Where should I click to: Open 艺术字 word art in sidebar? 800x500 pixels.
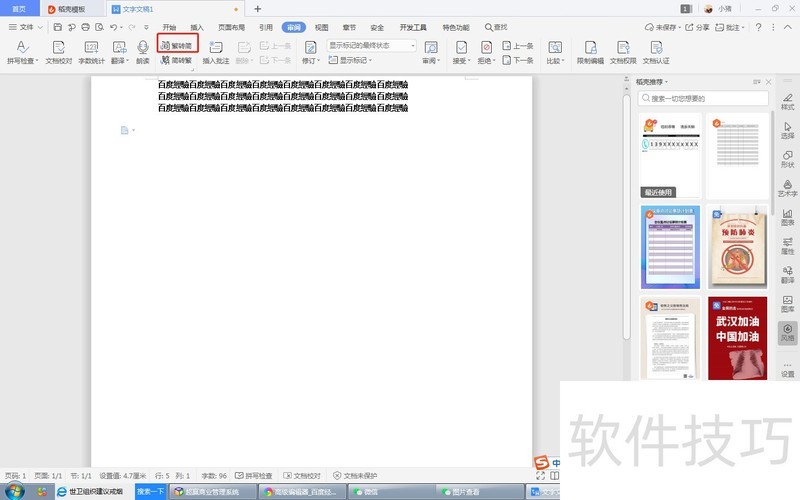click(x=788, y=188)
